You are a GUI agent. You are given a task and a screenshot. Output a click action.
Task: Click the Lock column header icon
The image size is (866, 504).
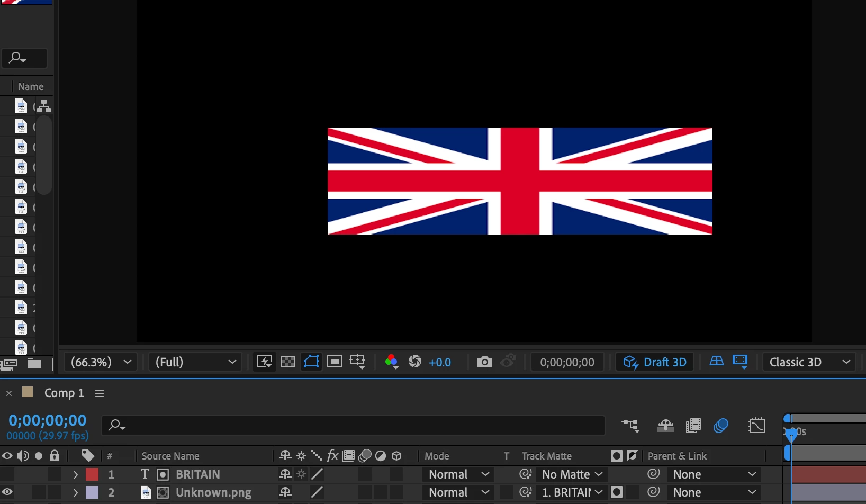tap(55, 455)
